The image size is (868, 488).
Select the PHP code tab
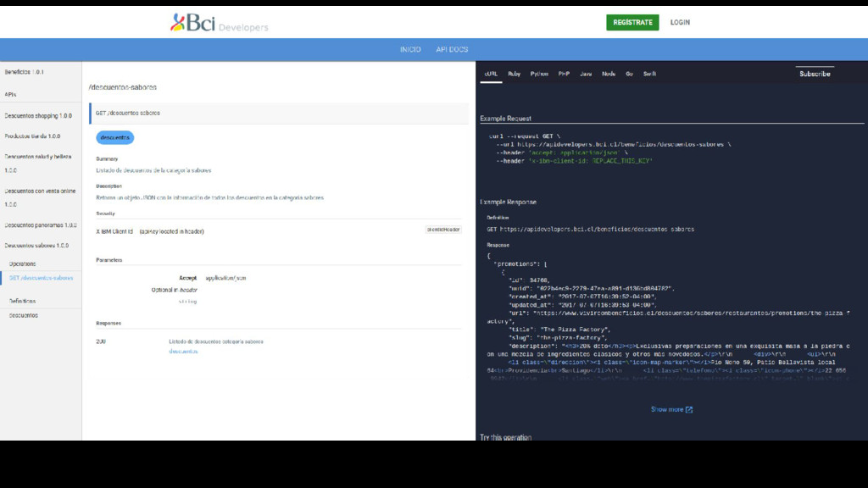point(564,74)
